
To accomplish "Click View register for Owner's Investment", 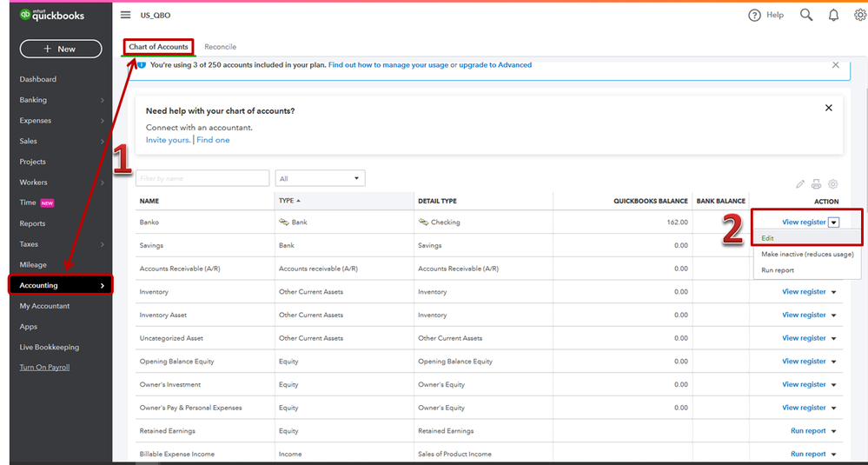I will coord(804,384).
